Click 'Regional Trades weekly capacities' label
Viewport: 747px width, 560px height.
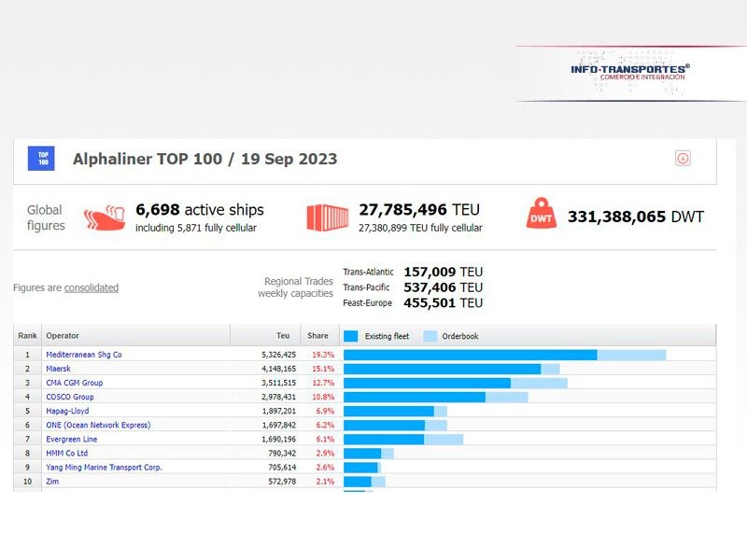(295, 287)
